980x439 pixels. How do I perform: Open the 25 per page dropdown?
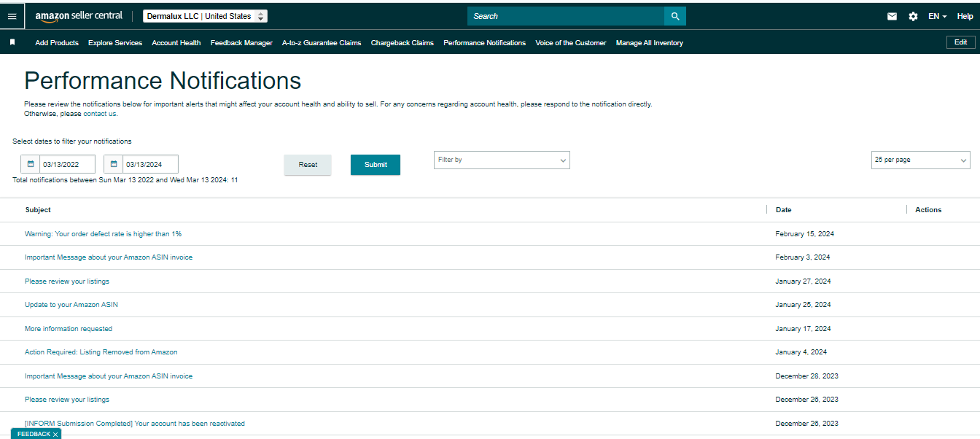921,160
